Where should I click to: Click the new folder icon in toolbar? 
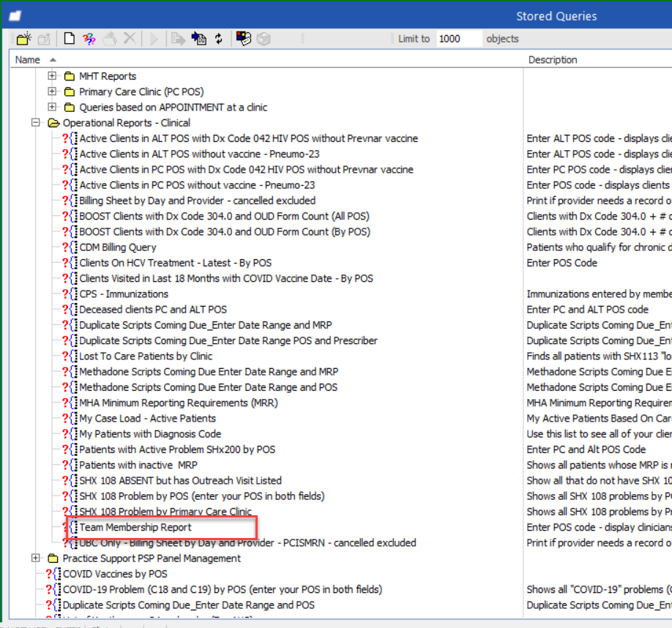point(24,39)
